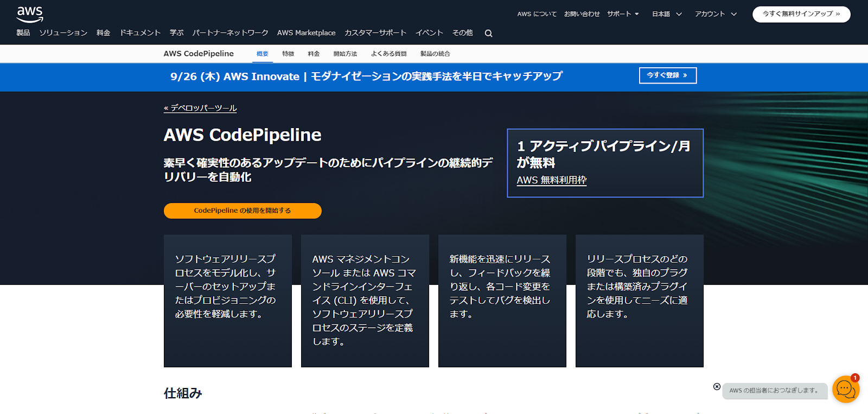Click the AWS CodePipeline page title
The width and height of the screenshot is (868, 414).
(242, 135)
